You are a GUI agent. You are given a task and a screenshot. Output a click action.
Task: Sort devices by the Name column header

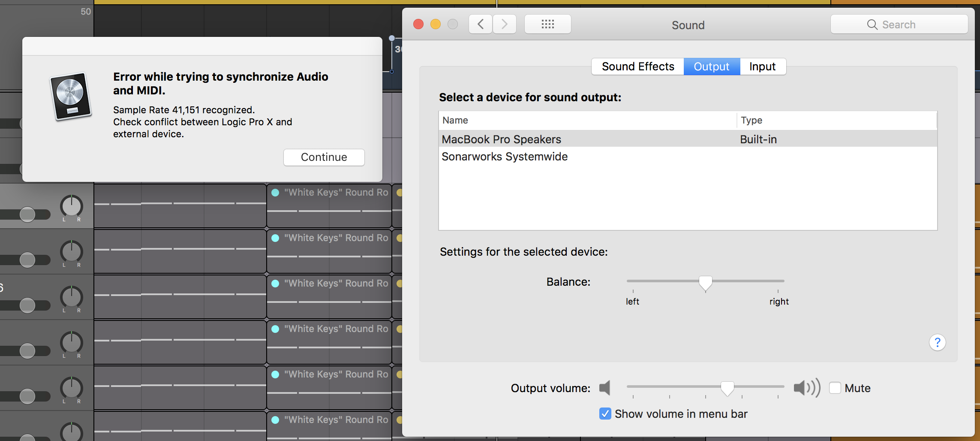tap(455, 121)
